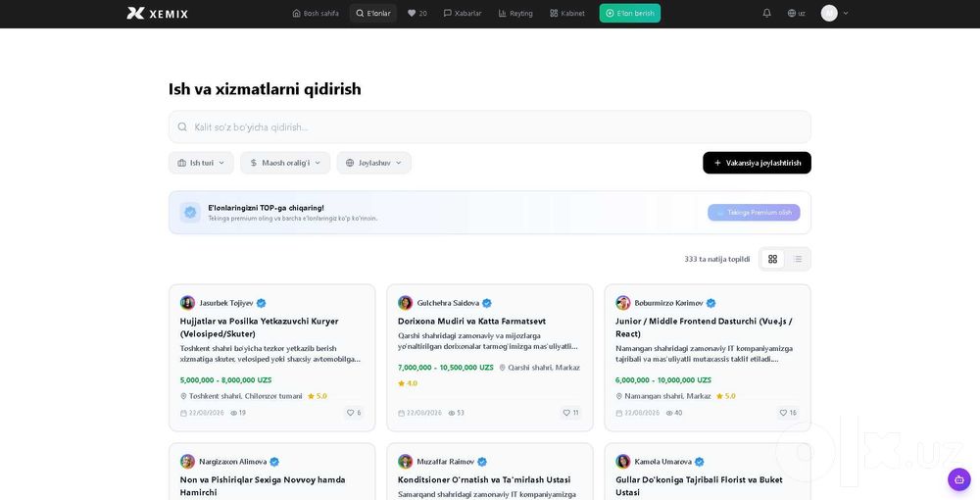Click Kamola Umarova's avatar
980x500 pixels.
click(622, 462)
